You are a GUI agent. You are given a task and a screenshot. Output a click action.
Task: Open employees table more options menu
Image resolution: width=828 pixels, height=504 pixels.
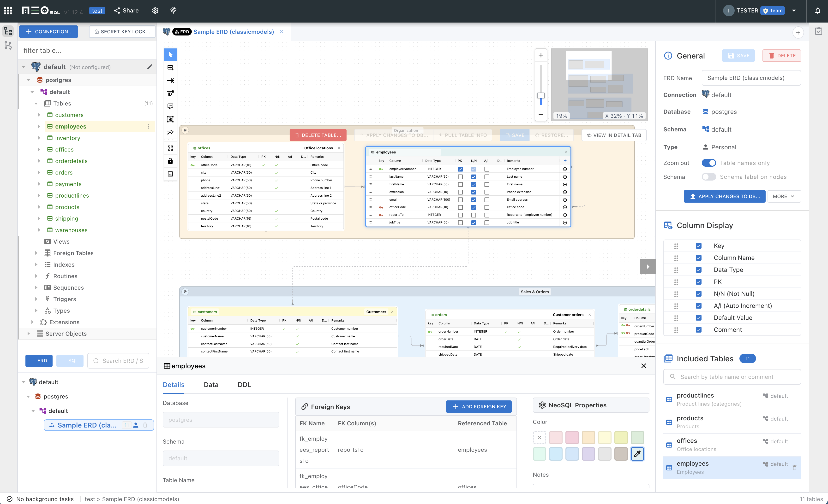(x=148, y=126)
